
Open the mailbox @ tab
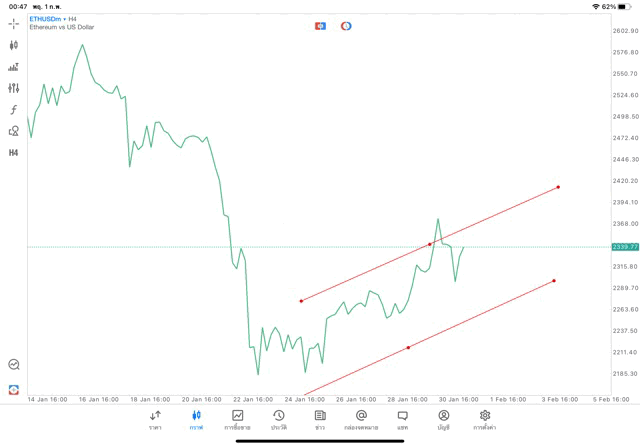click(361, 420)
